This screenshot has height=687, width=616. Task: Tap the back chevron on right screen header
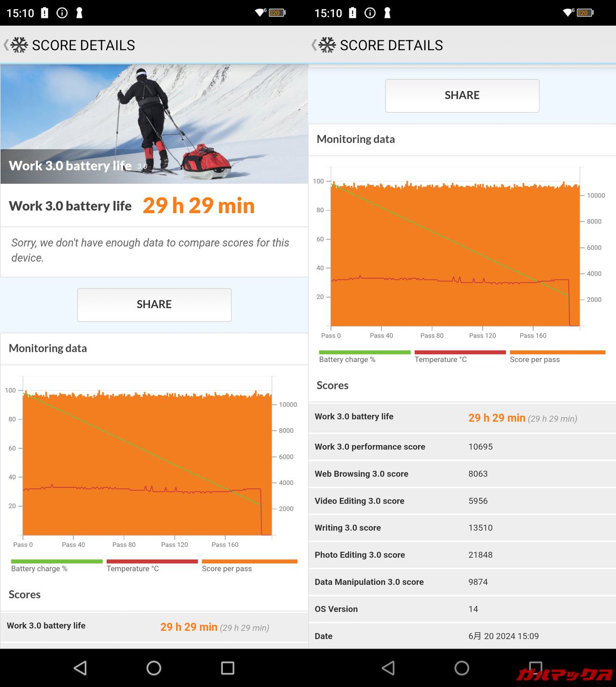[314, 45]
